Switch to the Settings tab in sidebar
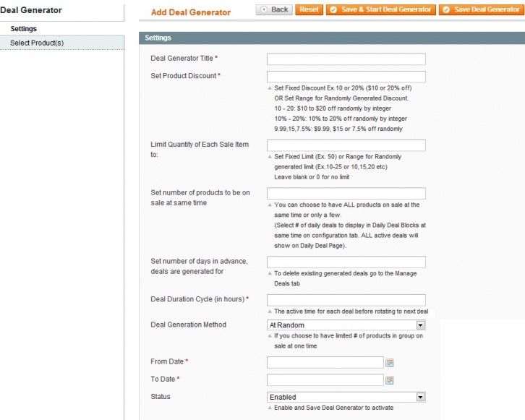 tap(23, 29)
